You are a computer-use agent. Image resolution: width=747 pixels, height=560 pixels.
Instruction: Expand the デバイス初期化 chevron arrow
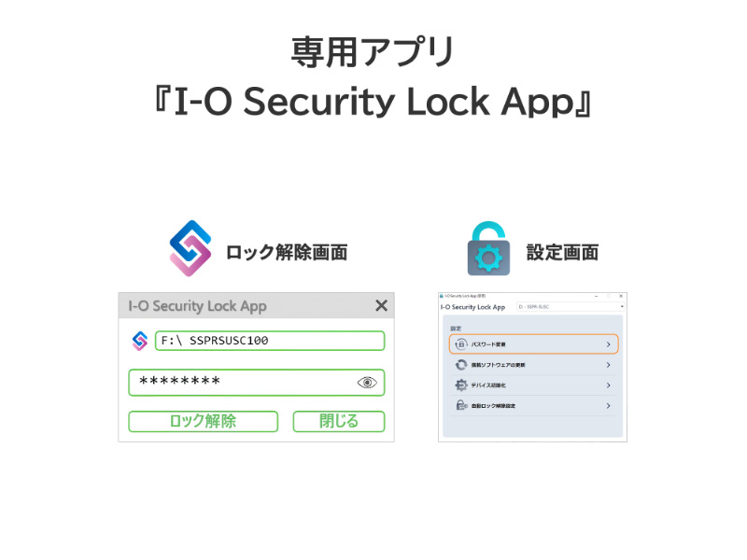[x=609, y=385]
